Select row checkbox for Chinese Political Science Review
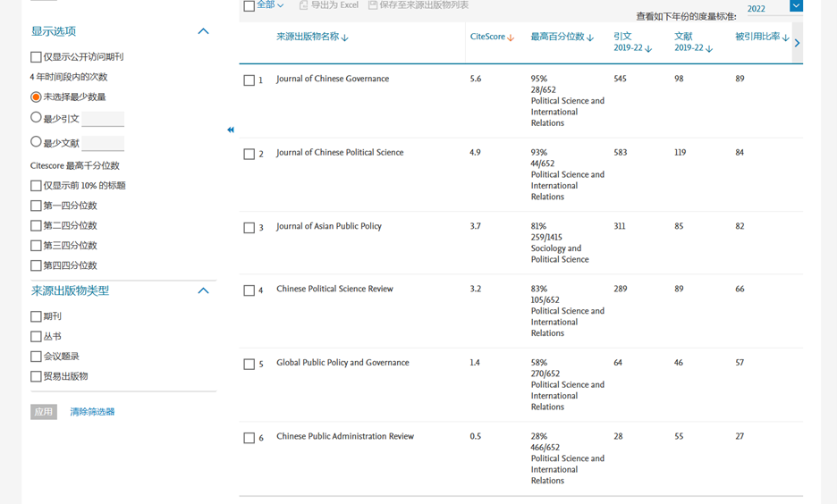The image size is (837, 504). click(x=249, y=290)
